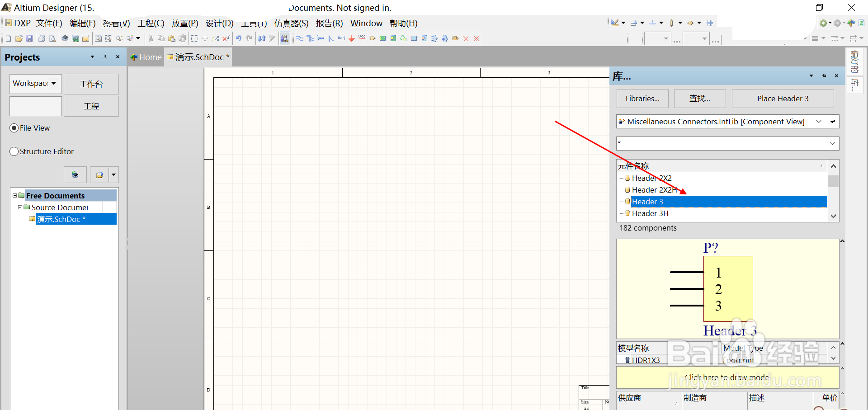
Task: Open the 文件(F) menu
Action: tap(49, 23)
